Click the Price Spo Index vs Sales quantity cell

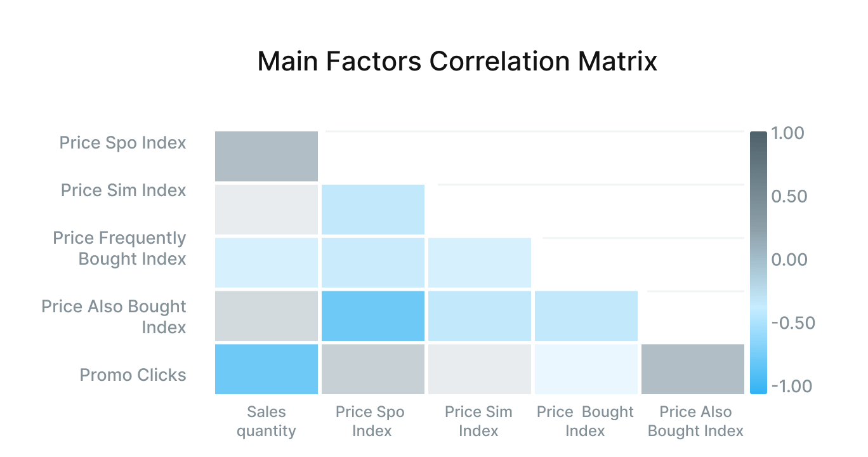(x=266, y=156)
